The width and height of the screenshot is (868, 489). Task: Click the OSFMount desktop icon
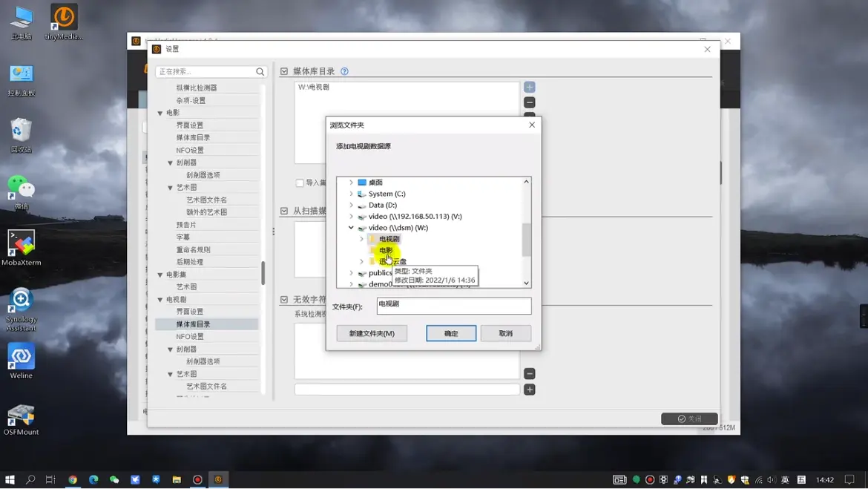pyautogui.click(x=21, y=419)
